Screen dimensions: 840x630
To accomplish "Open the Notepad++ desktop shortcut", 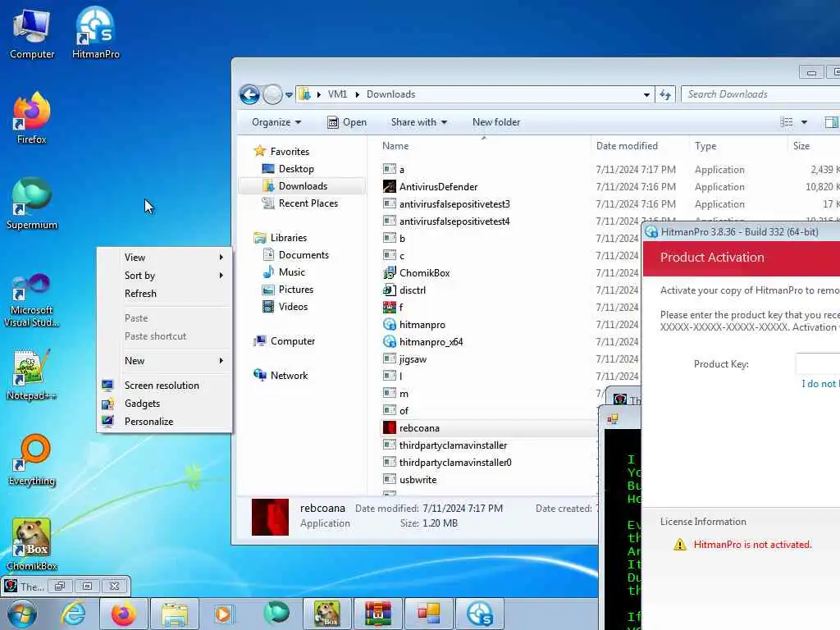I will [x=32, y=375].
